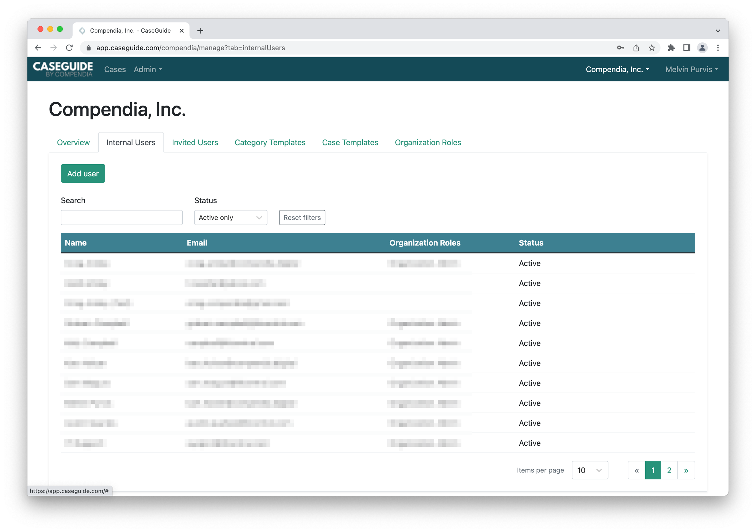The image size is (756, 532).
Task: Open the Melvin Purvis user menu
Action: pyautogui.click(x=692, y=70)
